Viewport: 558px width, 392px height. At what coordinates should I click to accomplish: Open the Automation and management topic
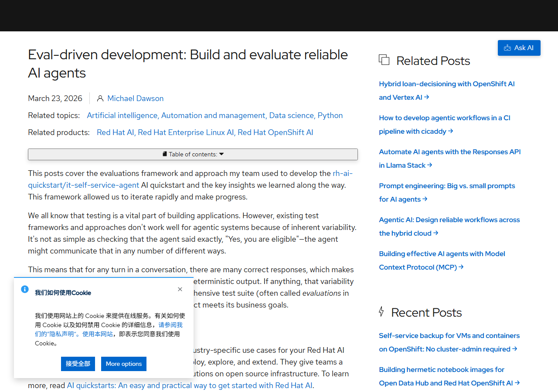click(213, 115)
